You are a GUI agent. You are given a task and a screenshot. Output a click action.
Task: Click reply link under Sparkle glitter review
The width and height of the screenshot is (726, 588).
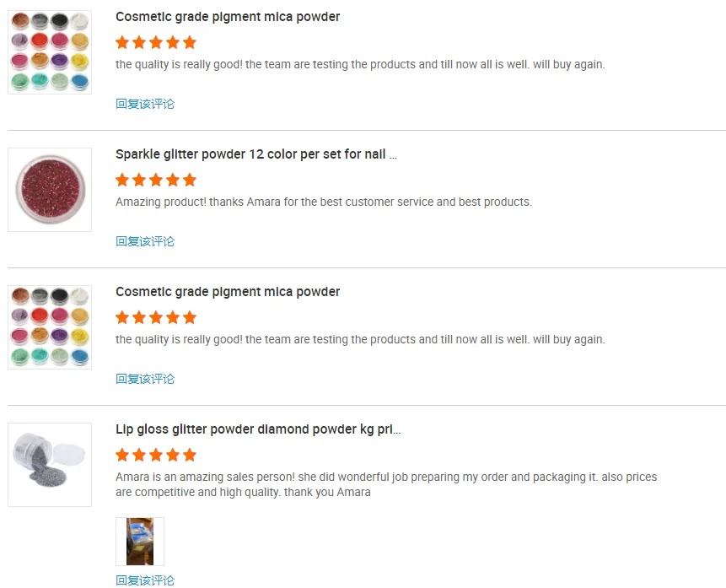tap(145, 241)
